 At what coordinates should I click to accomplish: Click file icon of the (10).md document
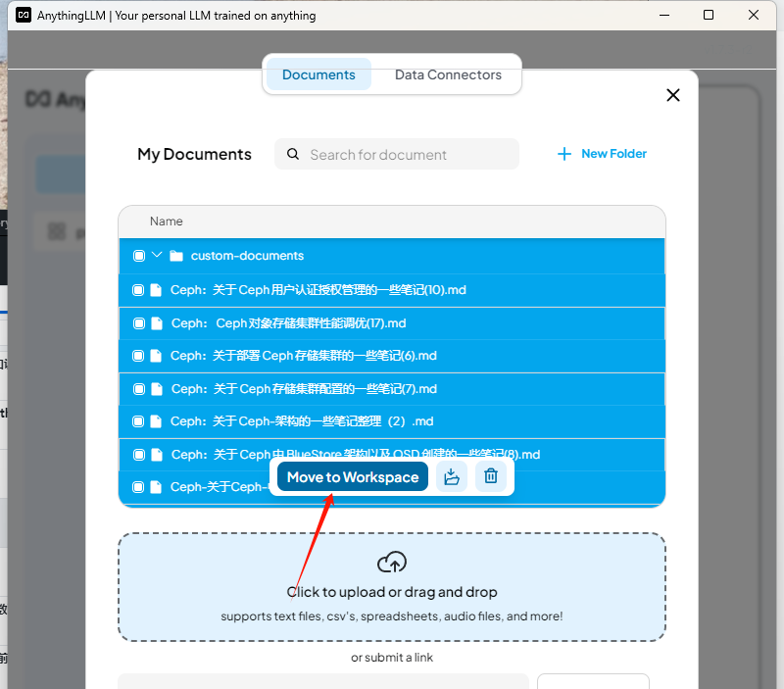[x=156, y=290]
